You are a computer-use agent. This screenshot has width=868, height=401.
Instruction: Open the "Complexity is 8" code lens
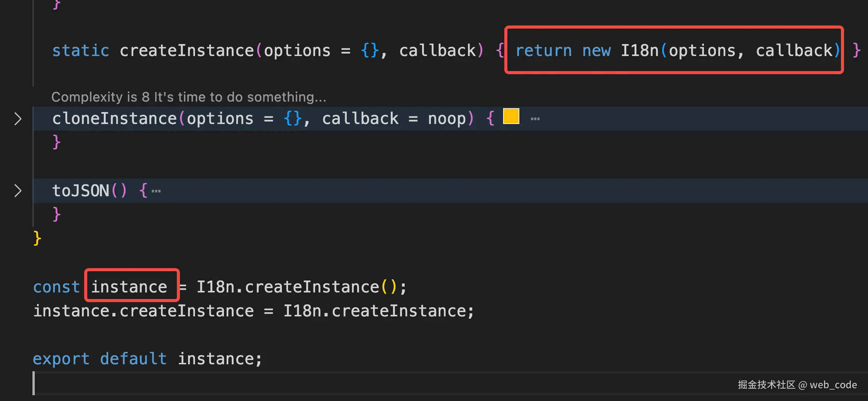coord(188,97)
